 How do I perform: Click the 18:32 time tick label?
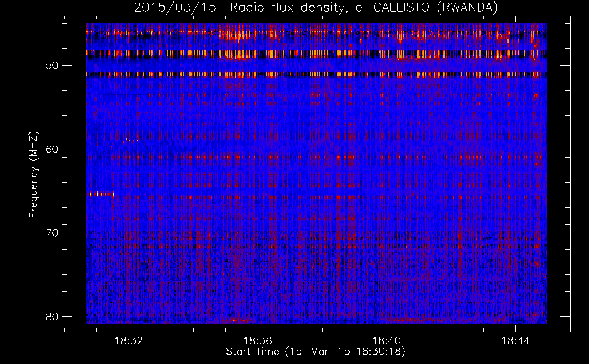coord(129,341)
